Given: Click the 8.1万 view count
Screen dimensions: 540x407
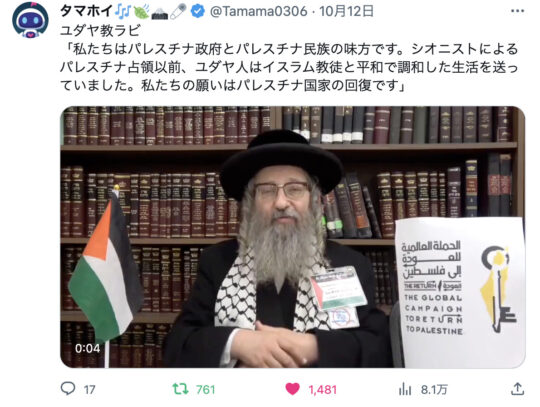Looking at the screenshot, I should [434, 389].
